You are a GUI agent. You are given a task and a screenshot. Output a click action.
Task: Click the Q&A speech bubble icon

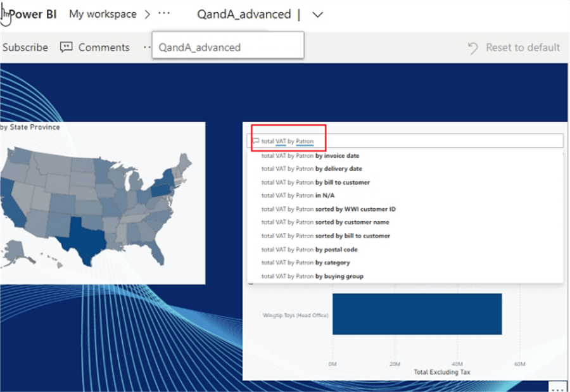pyautogui.click(x=256, y=141)
